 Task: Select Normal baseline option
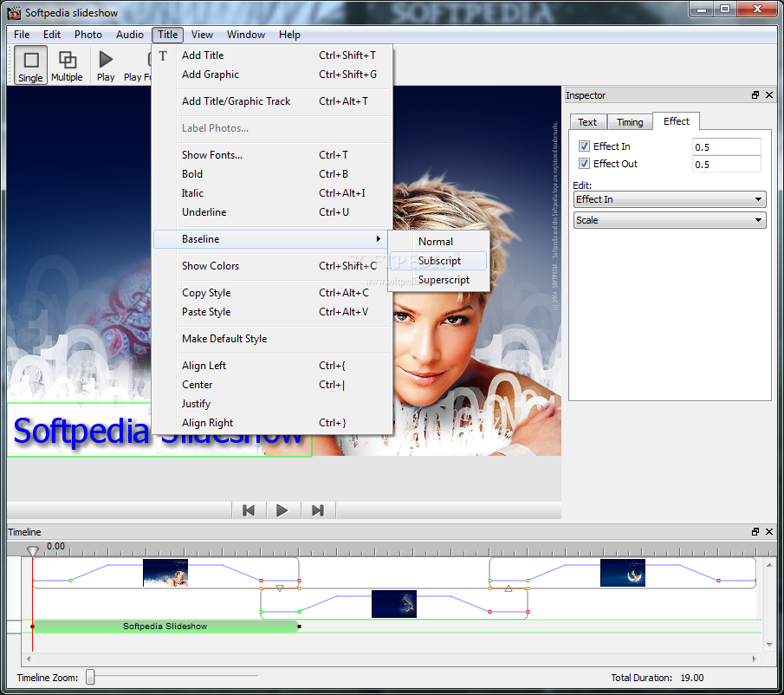point(438,242)
